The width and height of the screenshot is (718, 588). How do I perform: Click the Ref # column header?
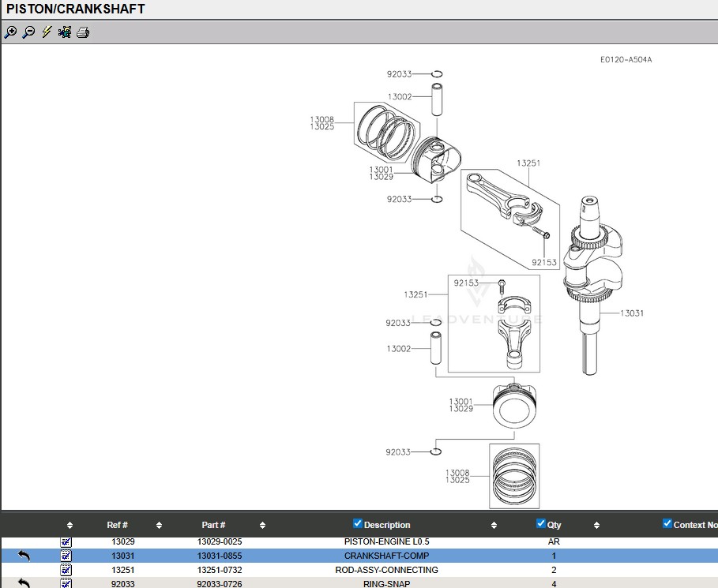[117, 525]
